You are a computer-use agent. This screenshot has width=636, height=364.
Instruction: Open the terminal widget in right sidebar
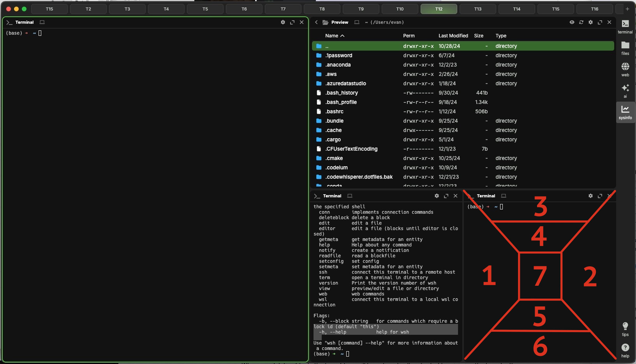point(625,27)
